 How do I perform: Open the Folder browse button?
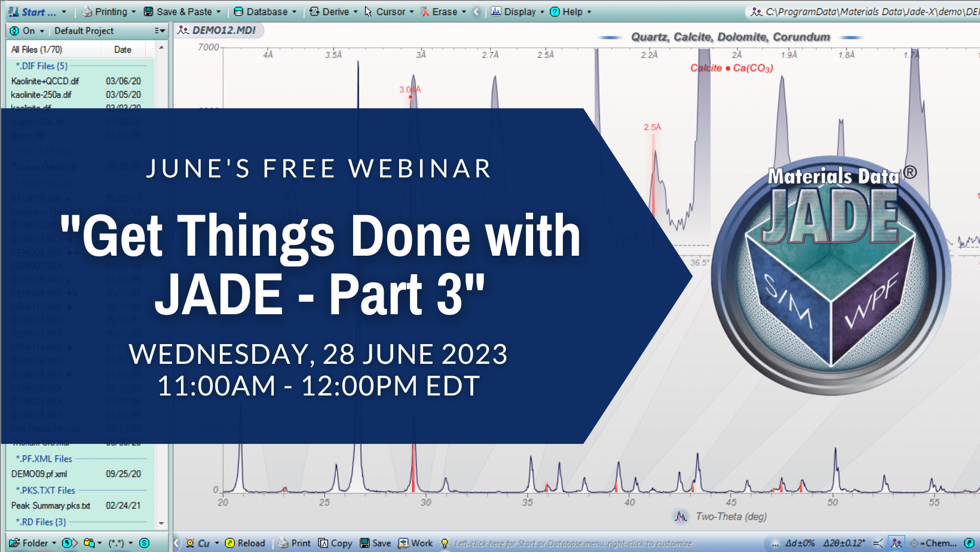coord(29,543)
